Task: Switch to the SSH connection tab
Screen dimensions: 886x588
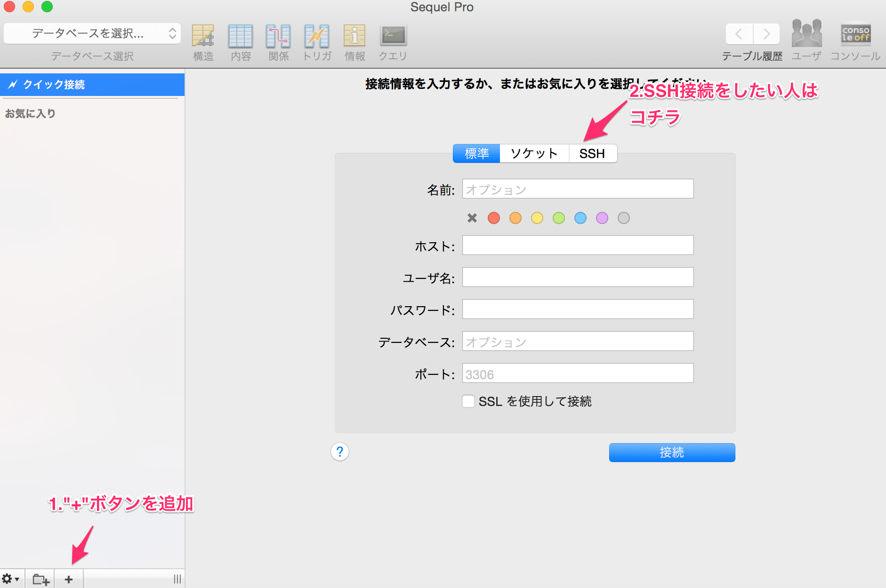Action: pos(593,153)
